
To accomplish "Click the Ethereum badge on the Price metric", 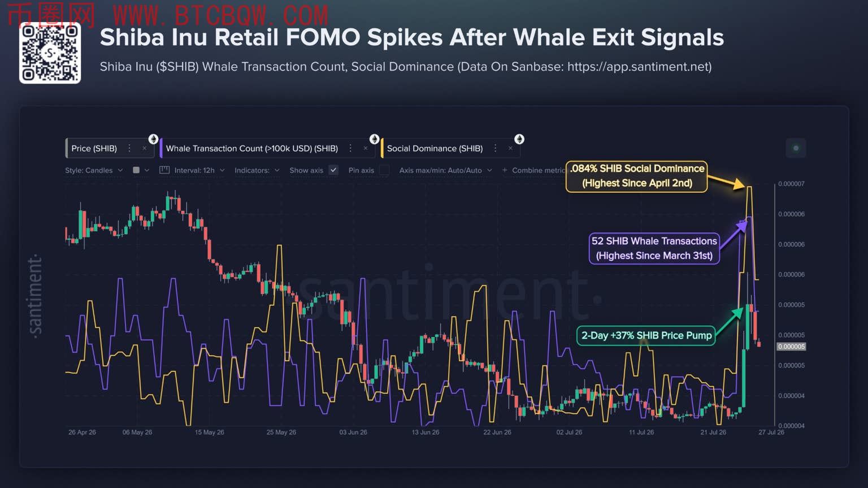I will pyautogui.click(x=153, y=139).
